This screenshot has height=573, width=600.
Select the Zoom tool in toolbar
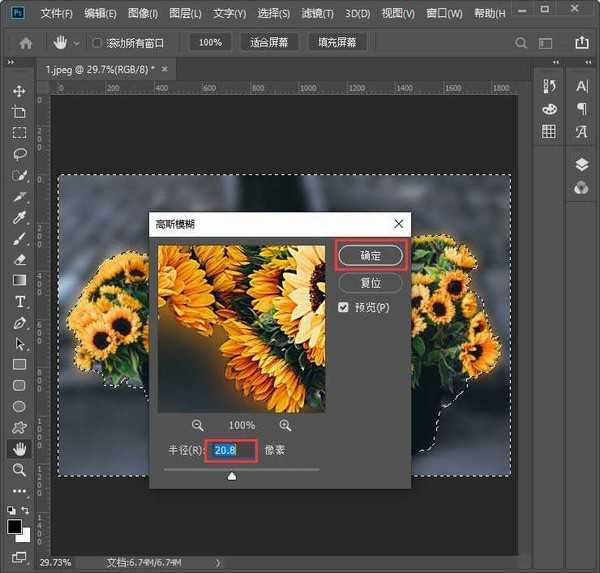pos(19,470)
